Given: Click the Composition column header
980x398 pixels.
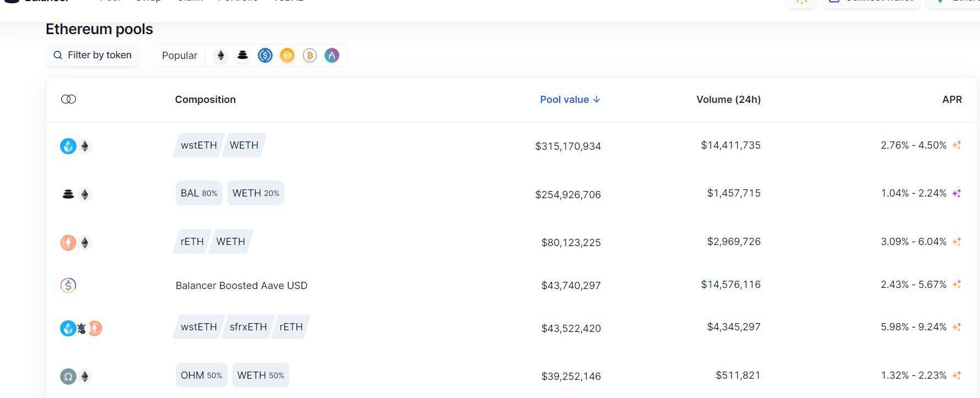Looking at the screenshot, I should (x=205, y=100).
